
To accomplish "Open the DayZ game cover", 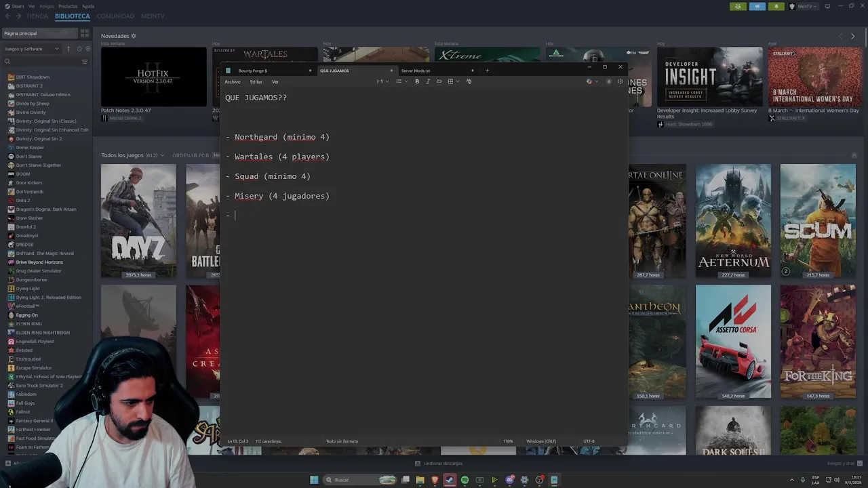I will 138,221.
